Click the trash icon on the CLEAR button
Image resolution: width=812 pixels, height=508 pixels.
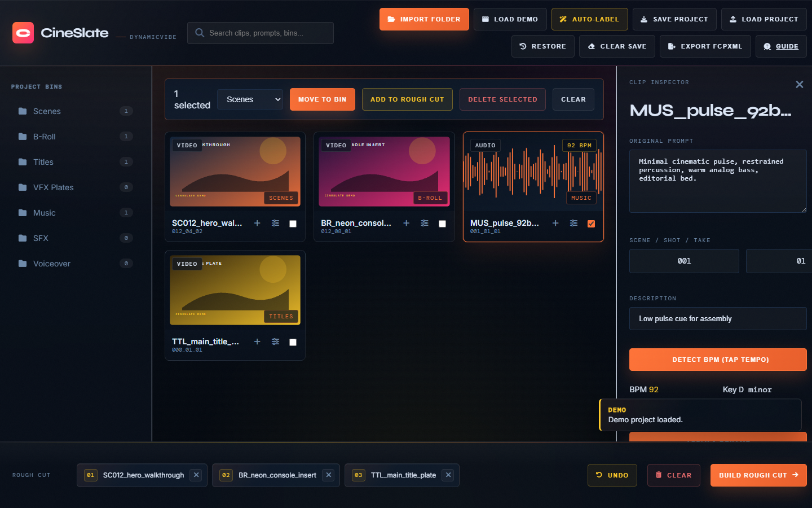[659, 475]
